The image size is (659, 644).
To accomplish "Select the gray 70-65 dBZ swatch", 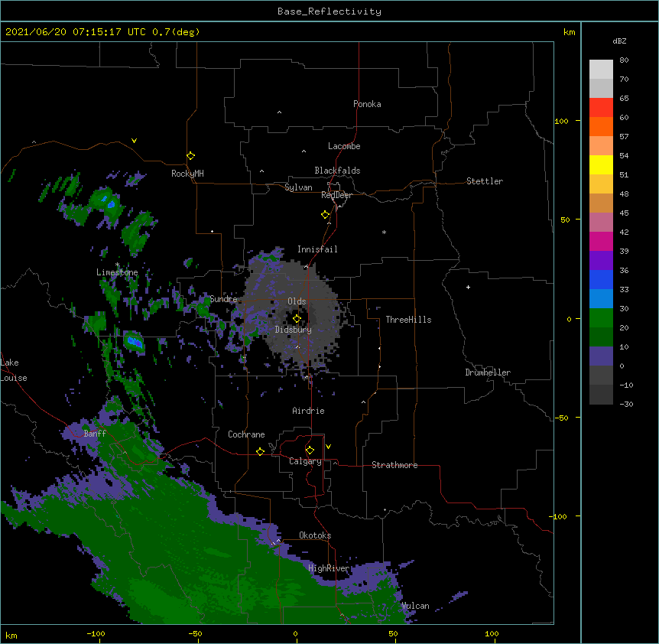I will pyautogui.click(x=601, y=88).
